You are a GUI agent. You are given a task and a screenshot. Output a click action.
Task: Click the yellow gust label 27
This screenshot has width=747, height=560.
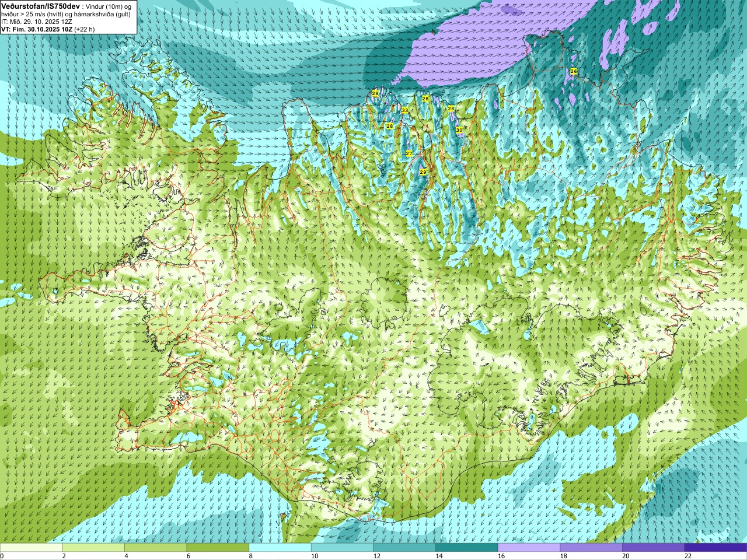[409, 153]
